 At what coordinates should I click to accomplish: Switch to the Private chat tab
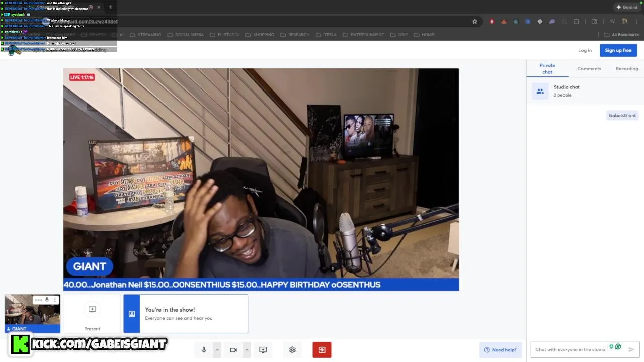(547, 69)
